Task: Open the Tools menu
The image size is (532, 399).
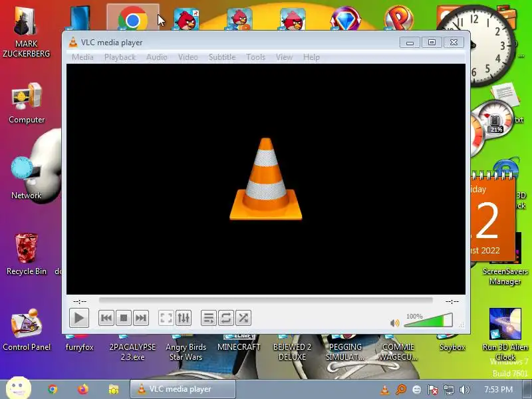Action: click(255, 57)
